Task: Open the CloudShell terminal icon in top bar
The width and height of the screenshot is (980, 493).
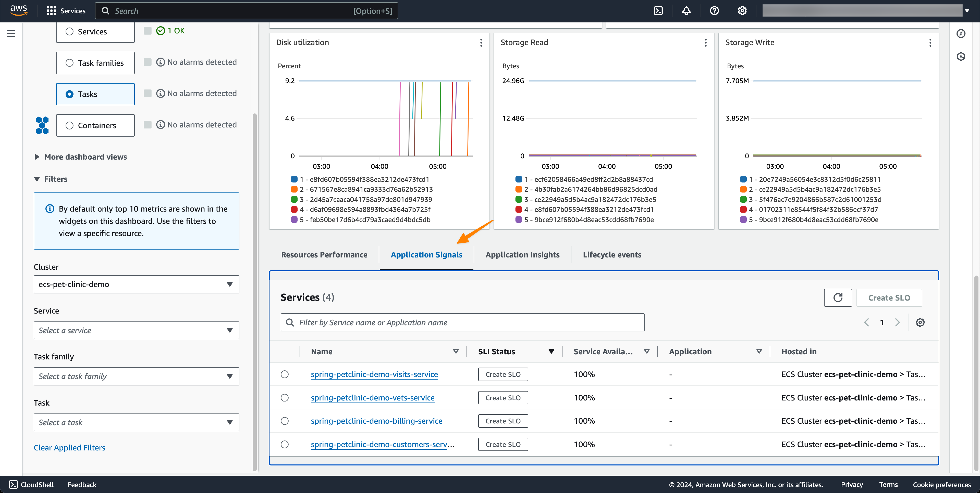Action: point(658,11)
